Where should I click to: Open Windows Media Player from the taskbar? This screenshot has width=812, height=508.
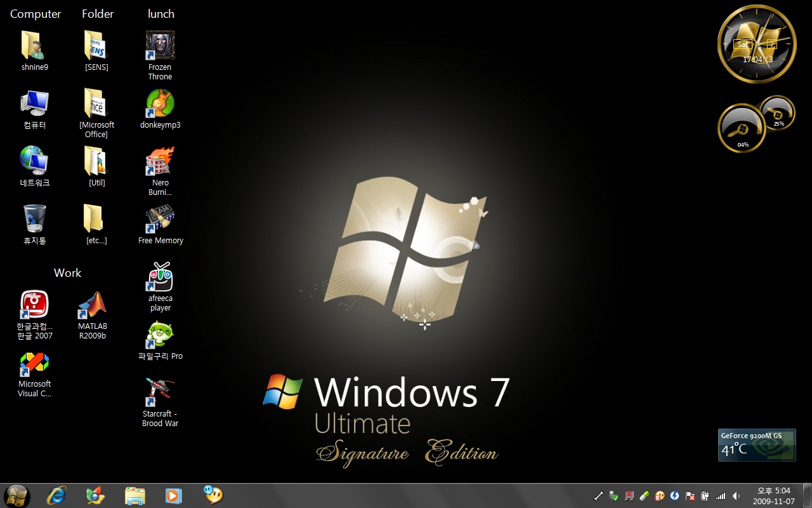pos(173,495)
